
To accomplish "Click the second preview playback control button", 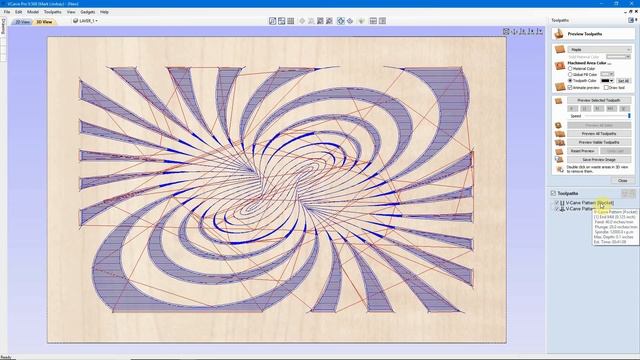I will click(585, 109).
